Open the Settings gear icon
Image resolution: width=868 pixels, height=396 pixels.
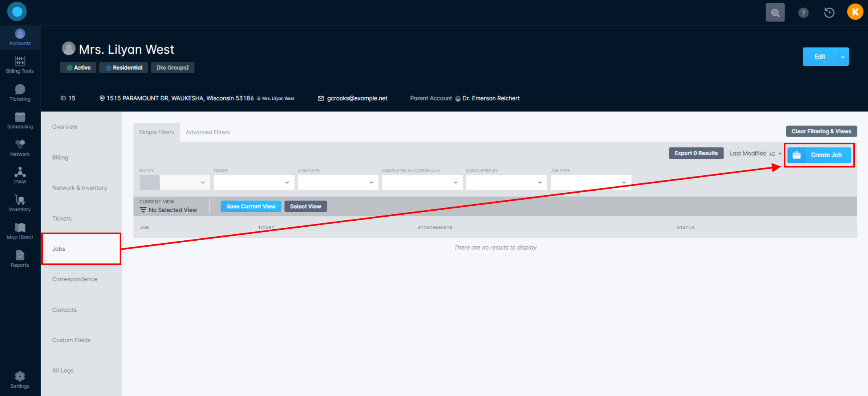point(20,379)
